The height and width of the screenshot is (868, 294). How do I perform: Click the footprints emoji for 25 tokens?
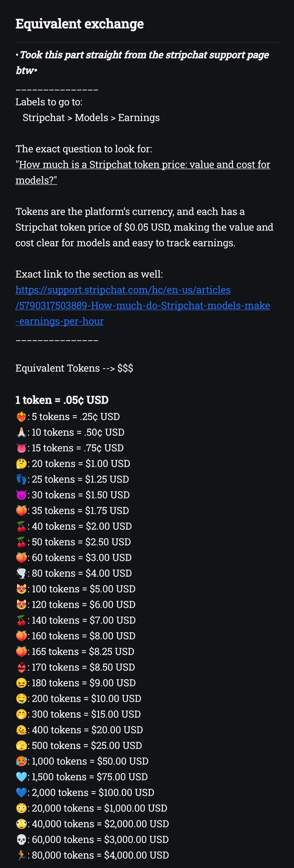[x=21, y=479]
